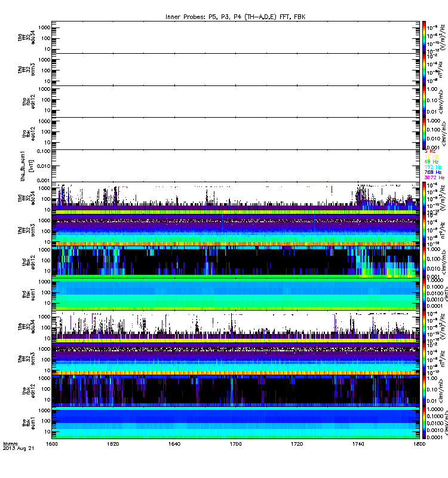This screenshot has width=448, height=478.
Task: Click the color bar beside the thd fbk edc12 panel
Action: (424, 262)
